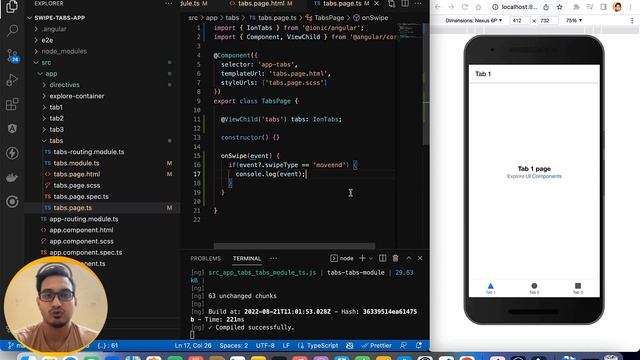Close the tabs.page.ts editor tab
This screenshot has height=360, width=640.
(x=376, y=4)
